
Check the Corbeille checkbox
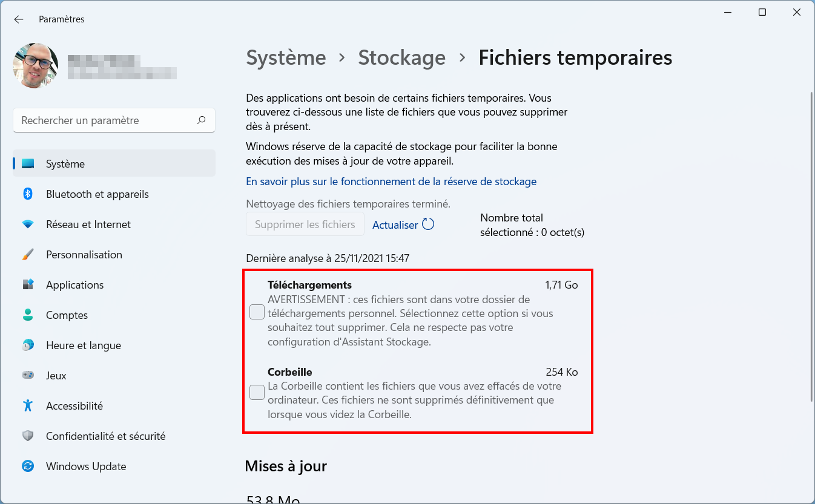[257, 392]
